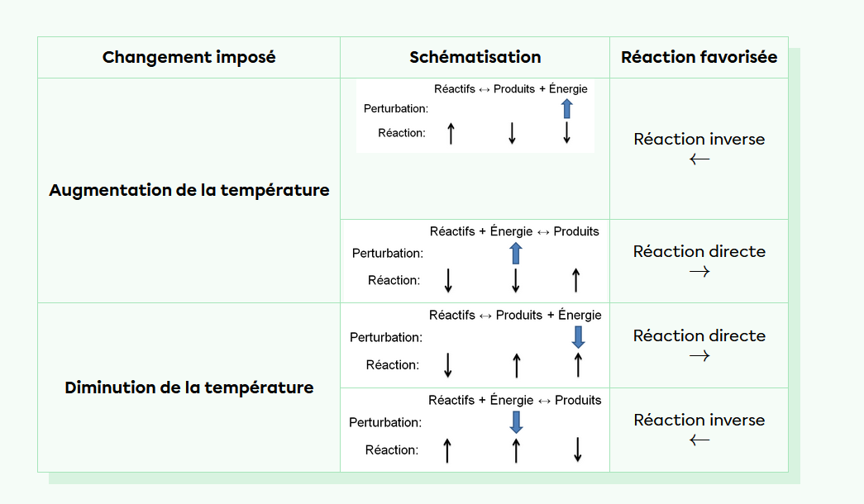Click the Perturbation label in the first schematic row

pos(396,108)
